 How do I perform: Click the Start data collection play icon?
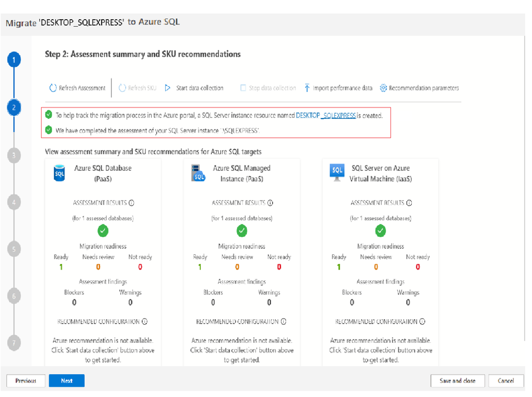(x=168, y=88)
